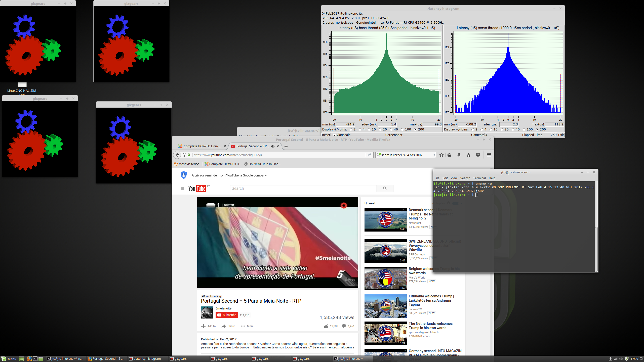Open network status tray icon
Viewport: 644px width, 362px height.
point(616,359)
